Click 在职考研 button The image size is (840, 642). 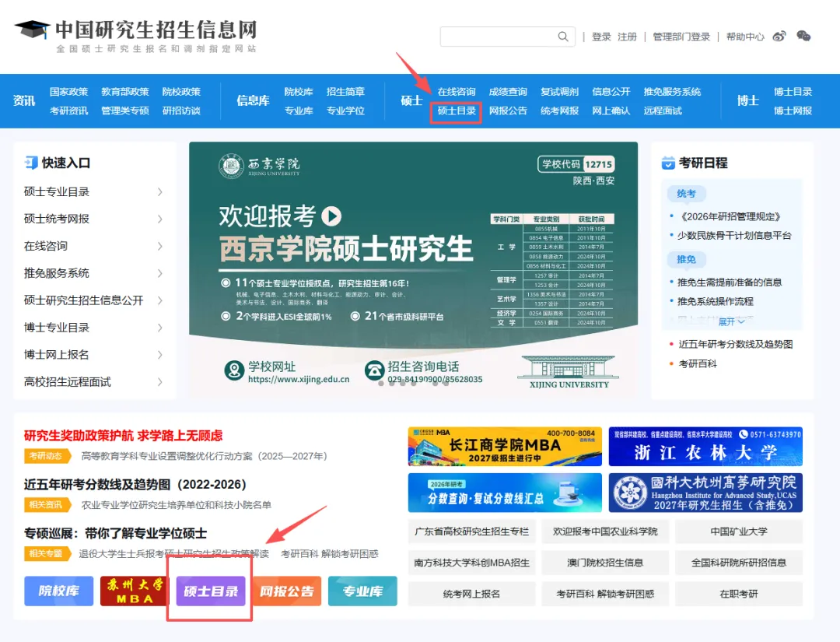point(739,594)
